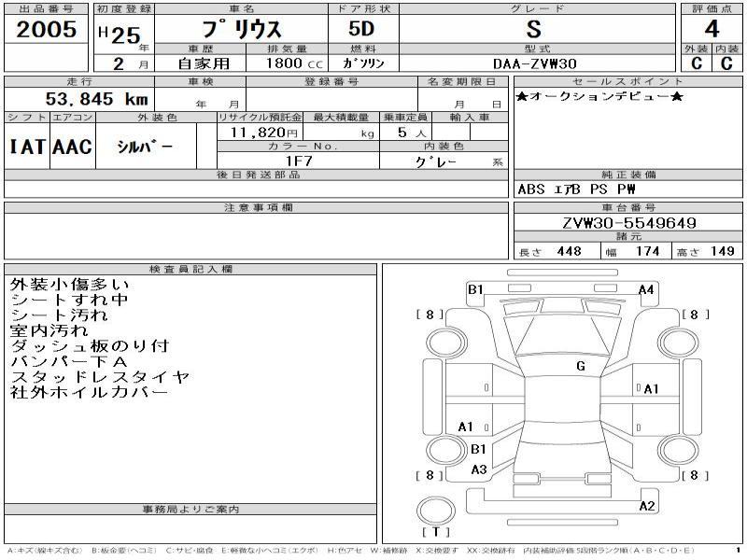Select chassis number ZVW30-5549649
This screenshot has width=747, height=560.
click(628, 224)
